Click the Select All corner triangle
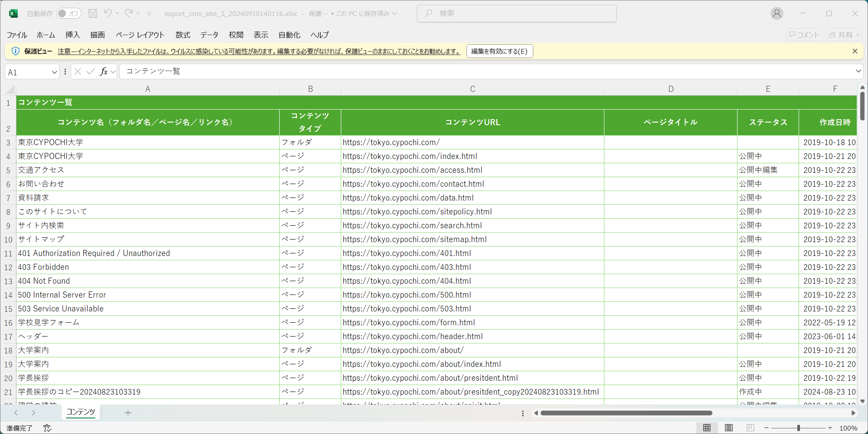The image size is (868, 434). click(x=10, y=90)
